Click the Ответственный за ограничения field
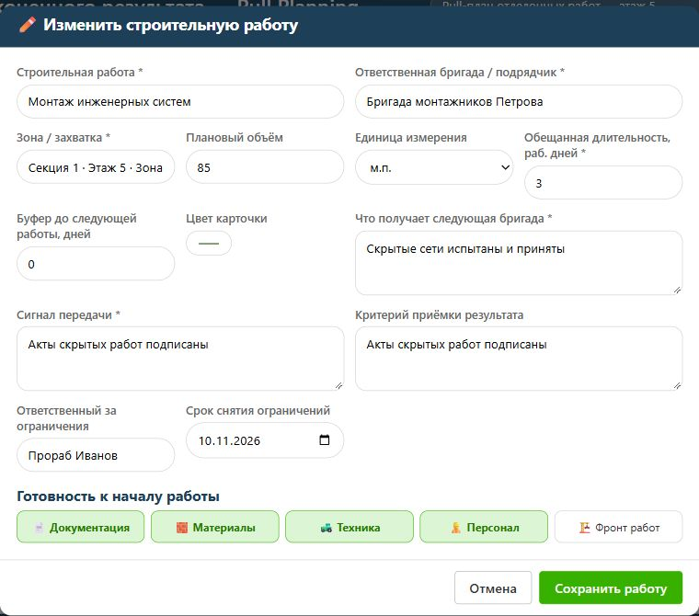This screenshot has width=699, height=616. [96, 455]
